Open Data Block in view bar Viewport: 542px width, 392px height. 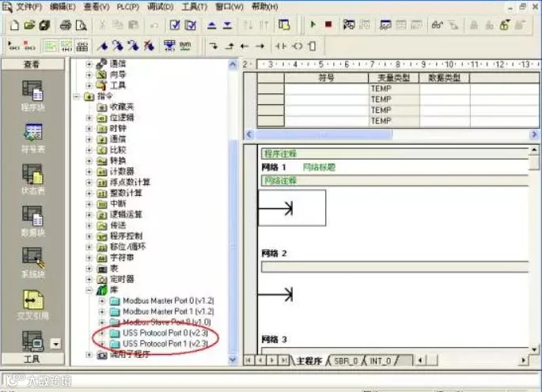[33, 221]
